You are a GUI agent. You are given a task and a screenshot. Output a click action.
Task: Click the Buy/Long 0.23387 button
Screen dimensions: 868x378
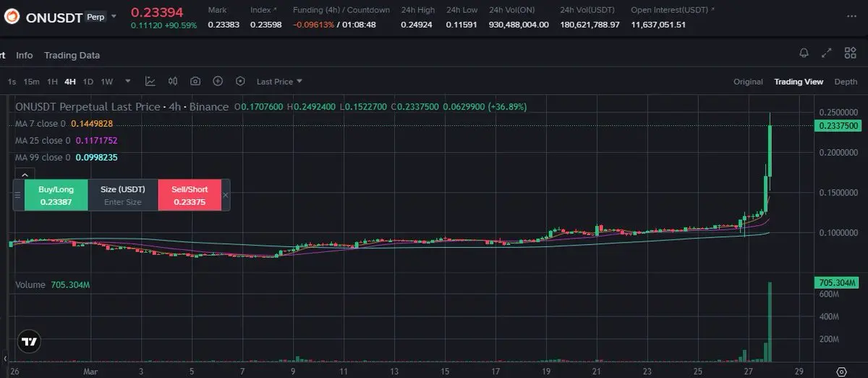point(56,196)
